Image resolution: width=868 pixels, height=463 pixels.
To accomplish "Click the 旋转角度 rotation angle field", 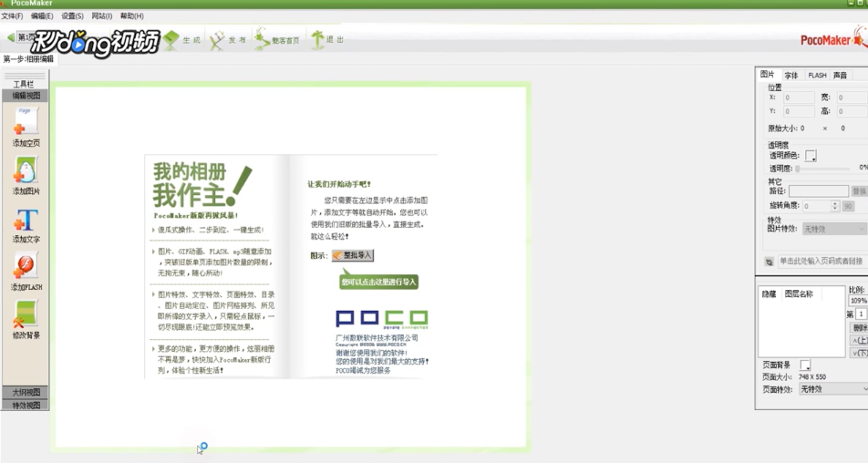I will (817, 206).
